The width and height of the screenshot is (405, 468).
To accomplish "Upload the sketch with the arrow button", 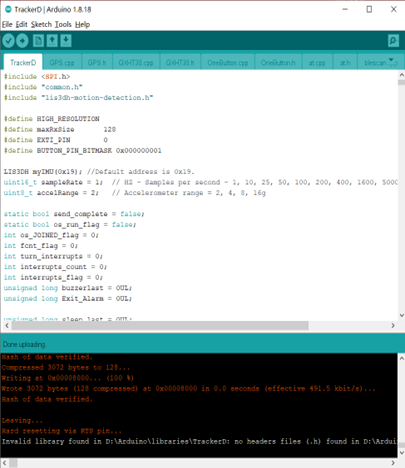I will [x=22, y=41].
